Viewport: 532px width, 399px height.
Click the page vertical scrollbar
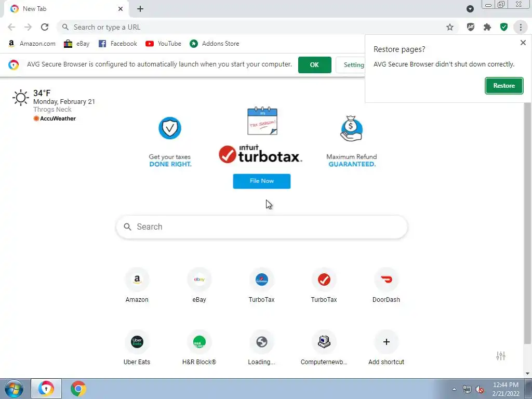527,222
